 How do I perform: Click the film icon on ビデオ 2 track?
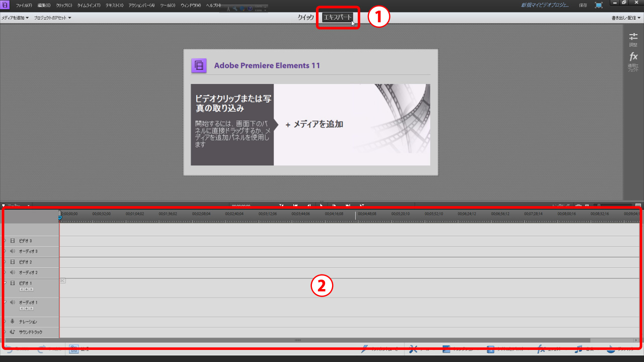tap(13, 262)
